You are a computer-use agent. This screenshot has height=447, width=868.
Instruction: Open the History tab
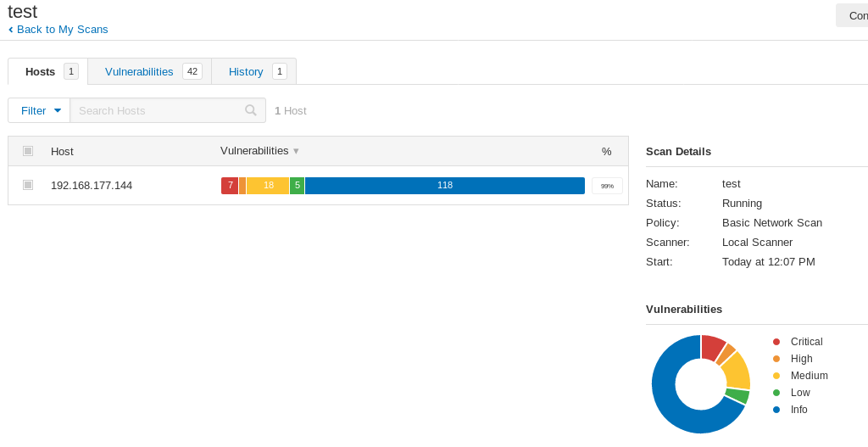[x=246, y=71]
